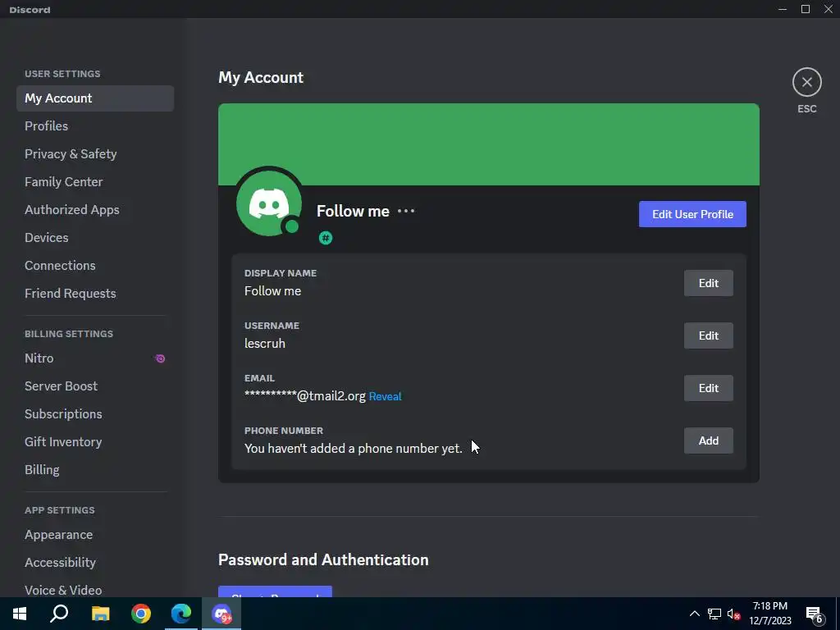840x630 pixels.
Task: Show hidden system tray icons
Action: pyautogui.click(x=694, y=614)
